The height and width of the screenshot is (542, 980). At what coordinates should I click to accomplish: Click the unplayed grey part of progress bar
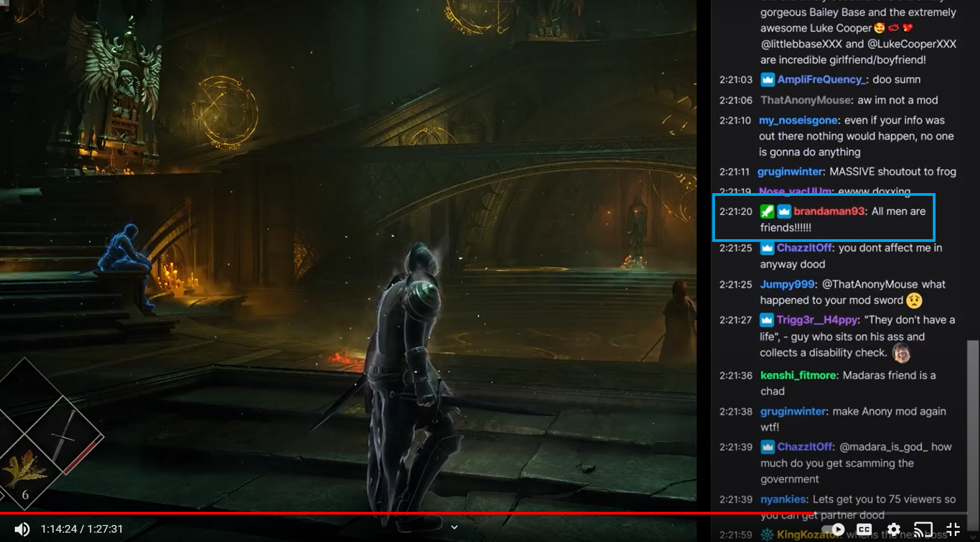click(x=890, y=513)
